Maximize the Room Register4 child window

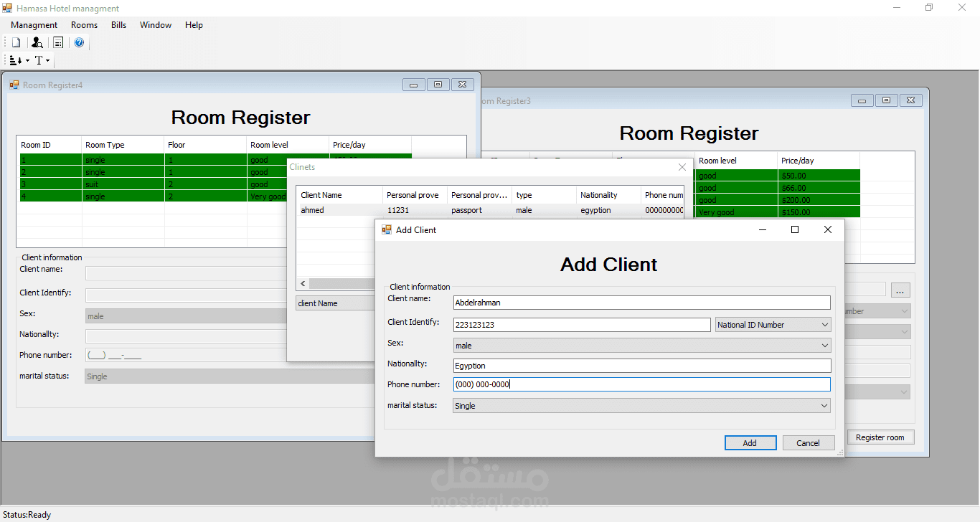[438, 85]
